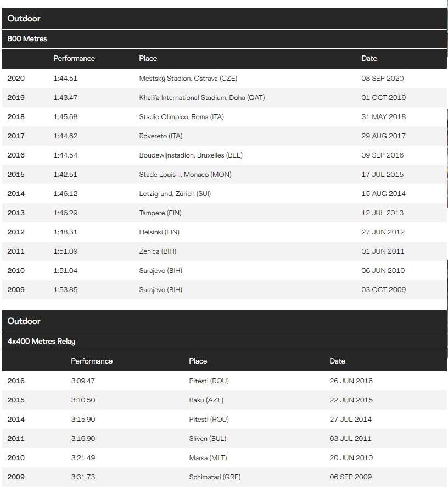Click the Outdoor header above 4x400 Metres Relay
This screenshot has height=492, width=448.
click(24, 321)
